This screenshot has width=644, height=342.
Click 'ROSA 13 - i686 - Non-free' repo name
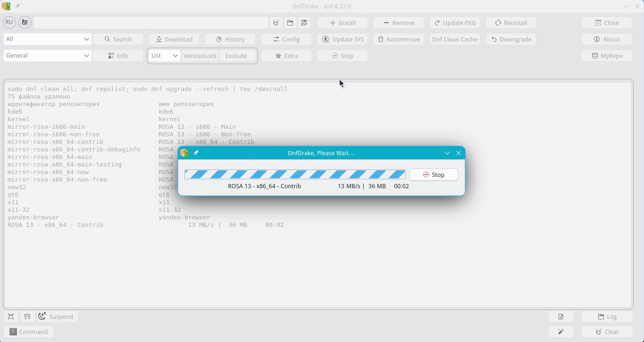205,134
